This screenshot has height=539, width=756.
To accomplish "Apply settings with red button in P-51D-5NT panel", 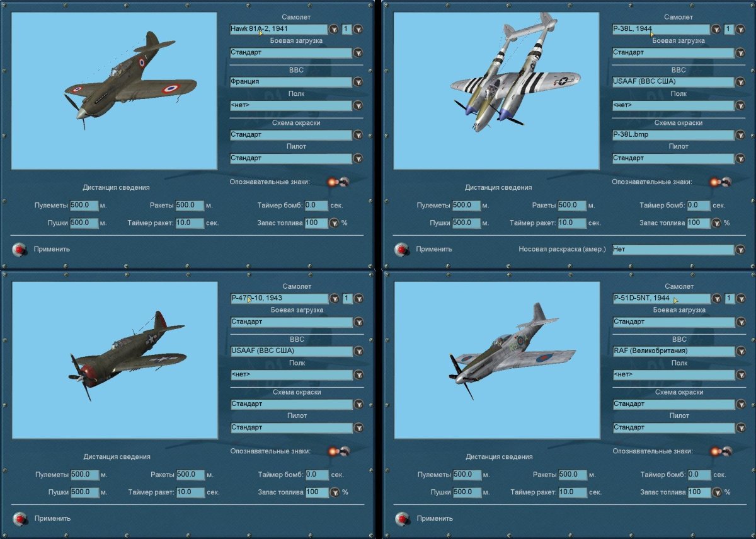I will (403, 519).
